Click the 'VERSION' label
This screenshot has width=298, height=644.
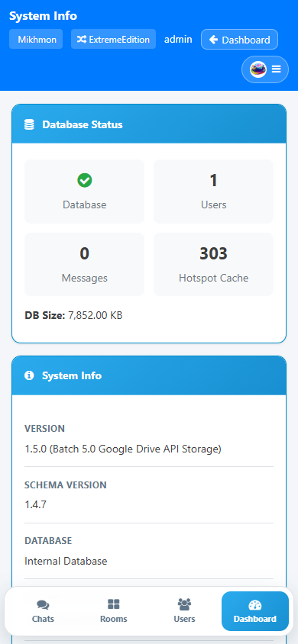45,428
